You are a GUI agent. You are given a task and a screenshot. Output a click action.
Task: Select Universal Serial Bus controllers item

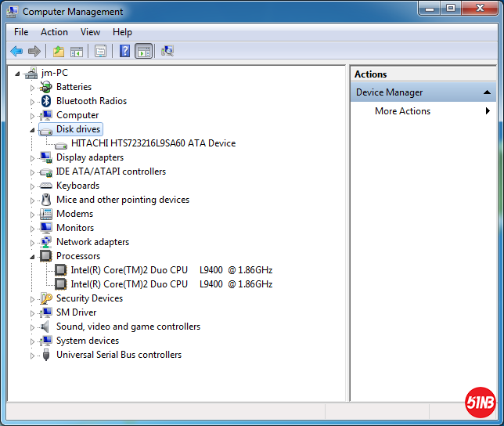pos(118,355)
